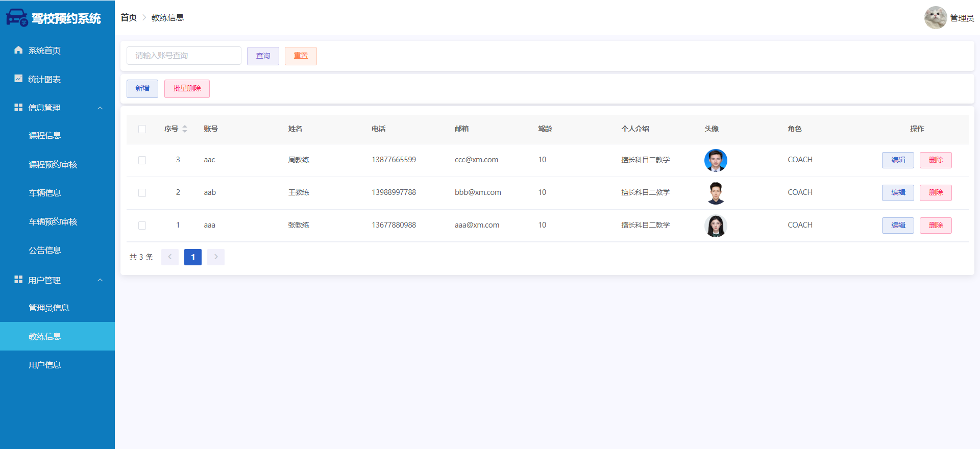The height and width of the screenshot is (449, 980).
Task: Open 系统首页 in the sidebar
Action: (57, 51)
